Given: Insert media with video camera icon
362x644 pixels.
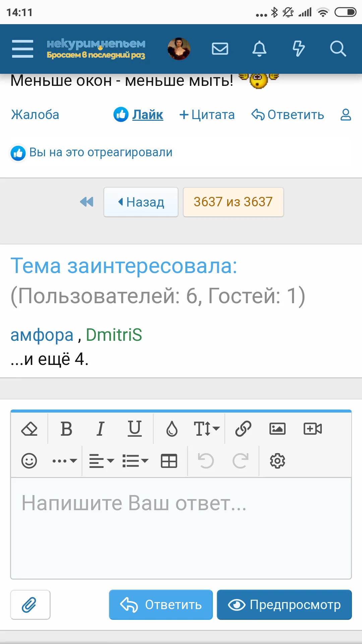Looking at the screenshot, I should coord(313,429).
